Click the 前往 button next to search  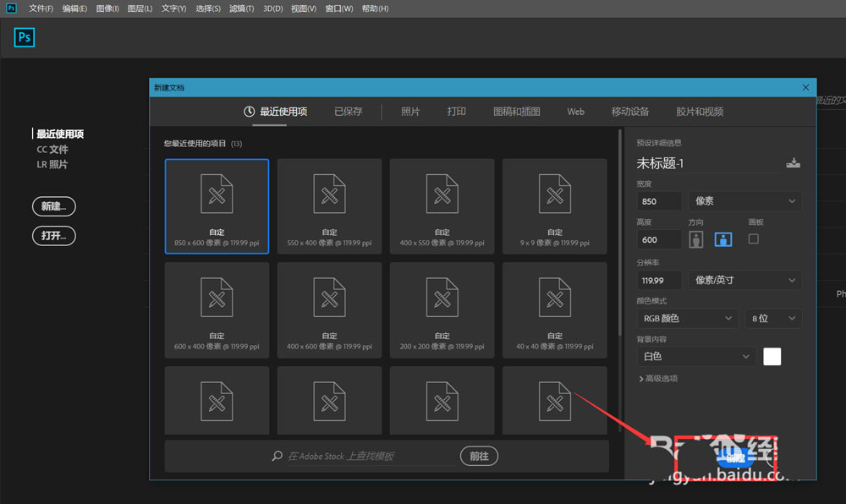pyautogui.click(x=479, y=456)
